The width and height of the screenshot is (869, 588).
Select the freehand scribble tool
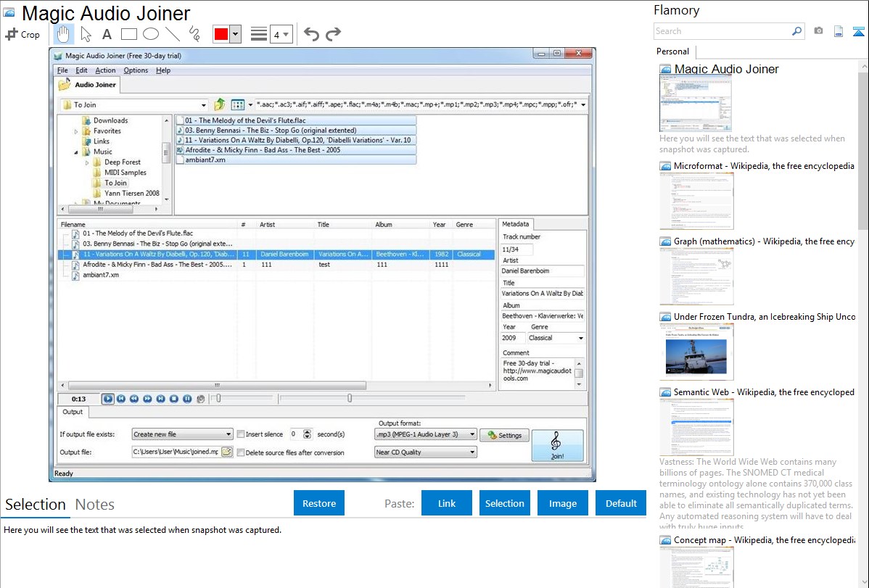point(194,34)
